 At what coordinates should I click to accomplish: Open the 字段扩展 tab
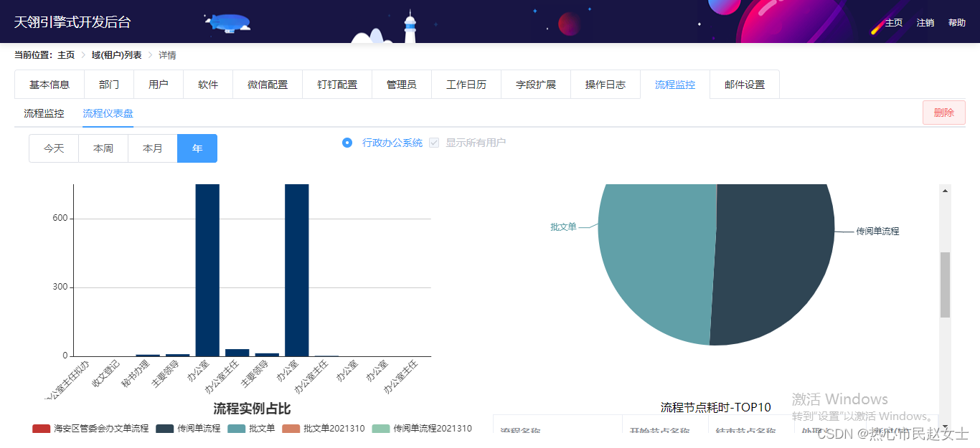coord(536,85)
